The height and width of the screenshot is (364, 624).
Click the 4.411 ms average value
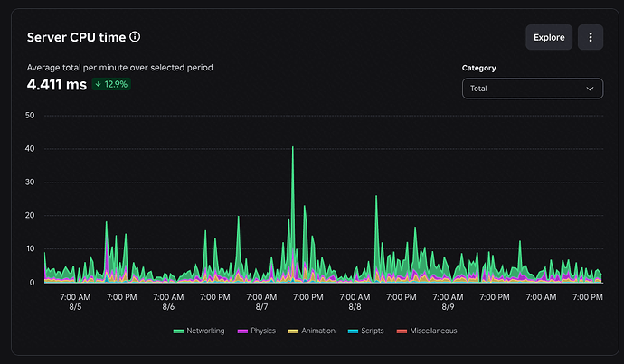point(56,85)
